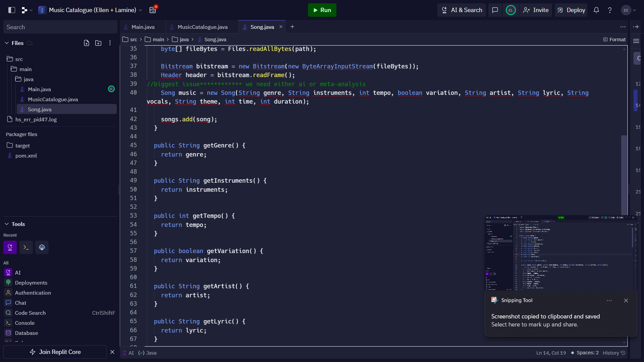Viewport: 644px width, 362px height.
Task: Click the editor vertical scrollbar thumb
Action: pyautogui.click(x=624, y=174)
